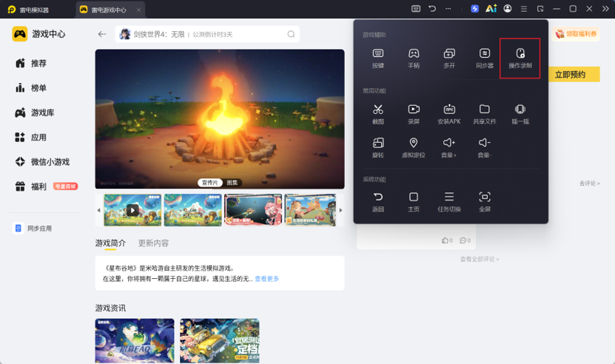Image resolution: width=615 pixels, height=364 pixels.
Task: Click the 去评论 link
Action: coord(589,183)
